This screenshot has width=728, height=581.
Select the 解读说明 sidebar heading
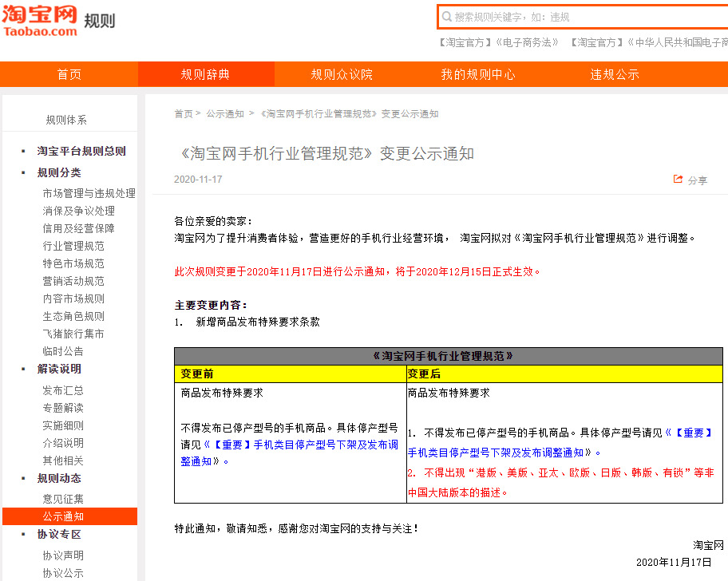[59, 369]
